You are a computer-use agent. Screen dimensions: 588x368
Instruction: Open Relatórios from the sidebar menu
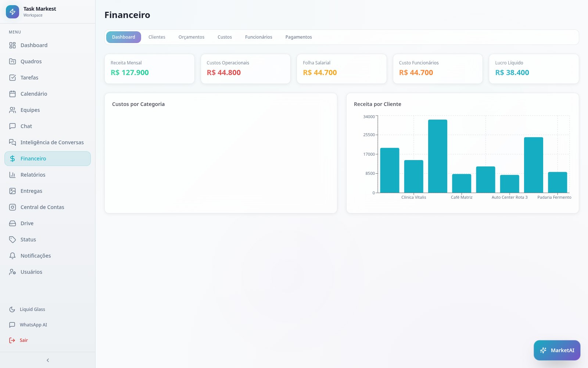point(47,175)
